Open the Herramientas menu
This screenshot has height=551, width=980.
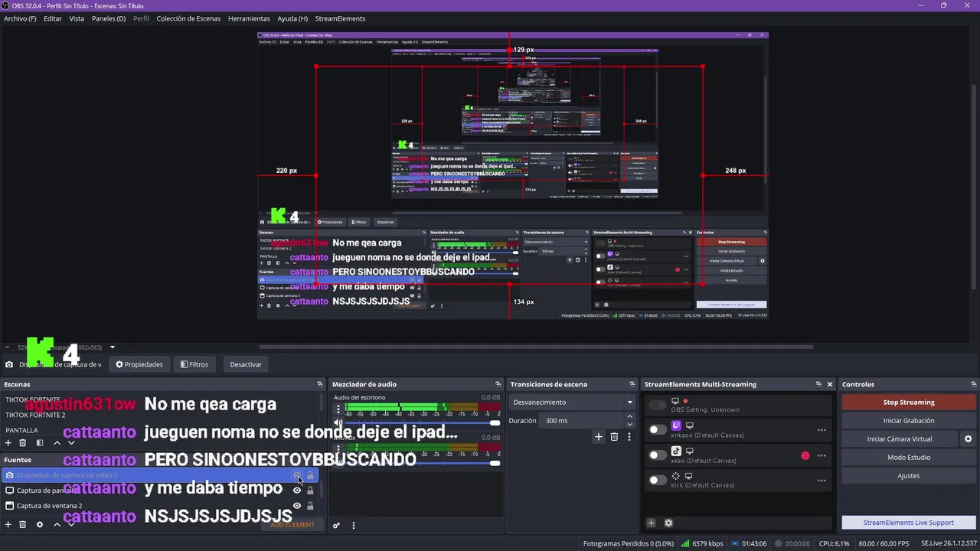(249, 18)
